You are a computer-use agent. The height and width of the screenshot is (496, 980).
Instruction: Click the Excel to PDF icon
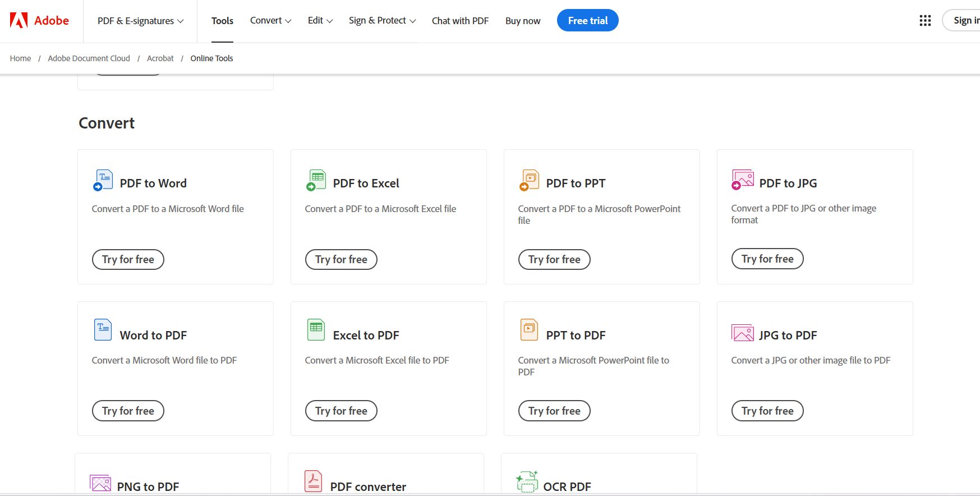316,330
